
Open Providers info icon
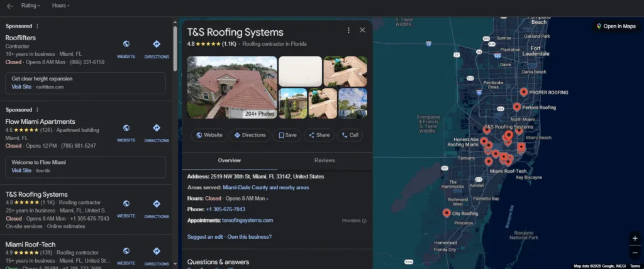coord(364,221)
